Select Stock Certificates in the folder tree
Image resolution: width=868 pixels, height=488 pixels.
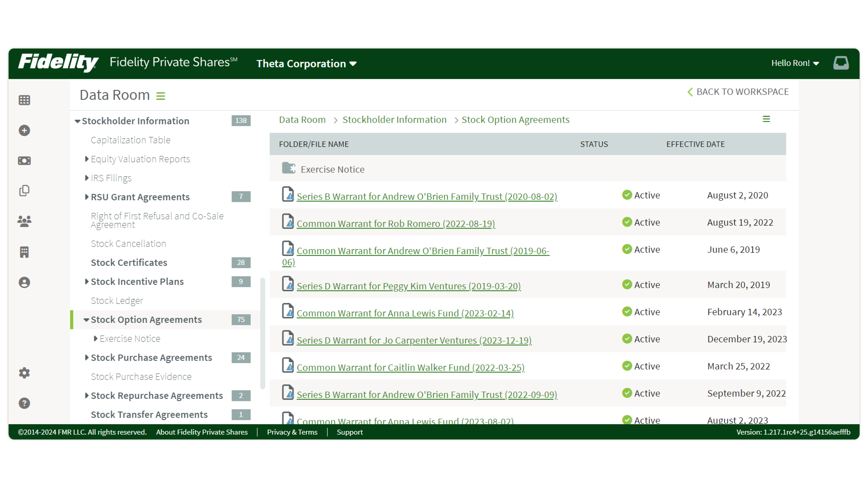(x=129, y=262)
